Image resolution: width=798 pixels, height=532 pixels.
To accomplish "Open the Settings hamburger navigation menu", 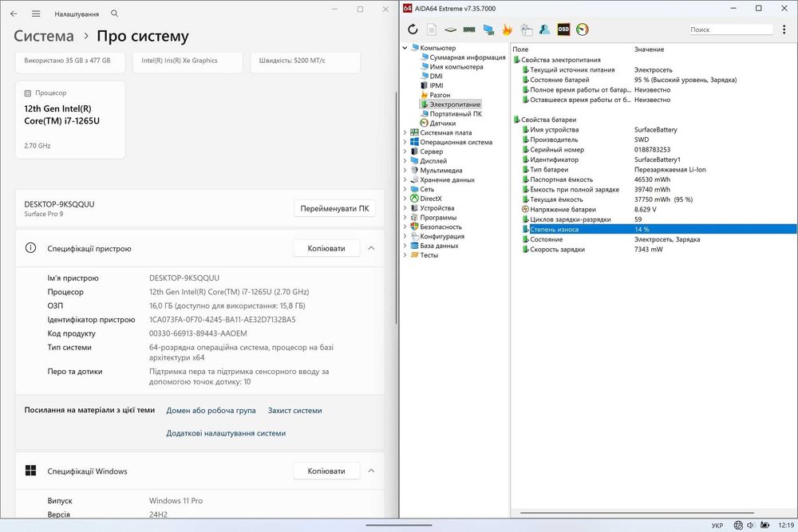I will (x=36, y=14).
